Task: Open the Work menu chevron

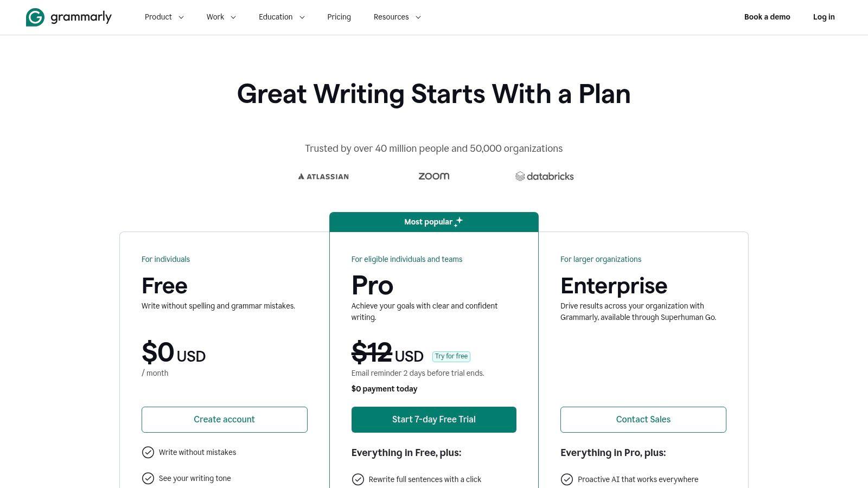Action: (233, 17)
